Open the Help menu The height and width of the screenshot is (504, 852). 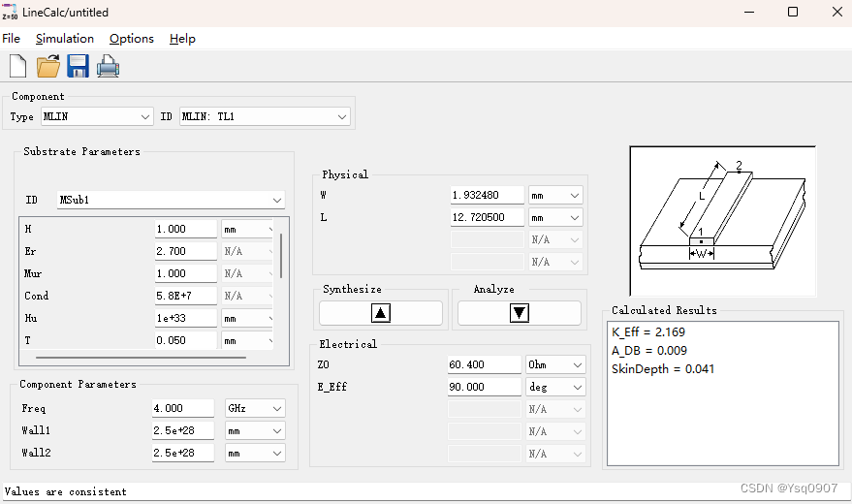(182, 39)
